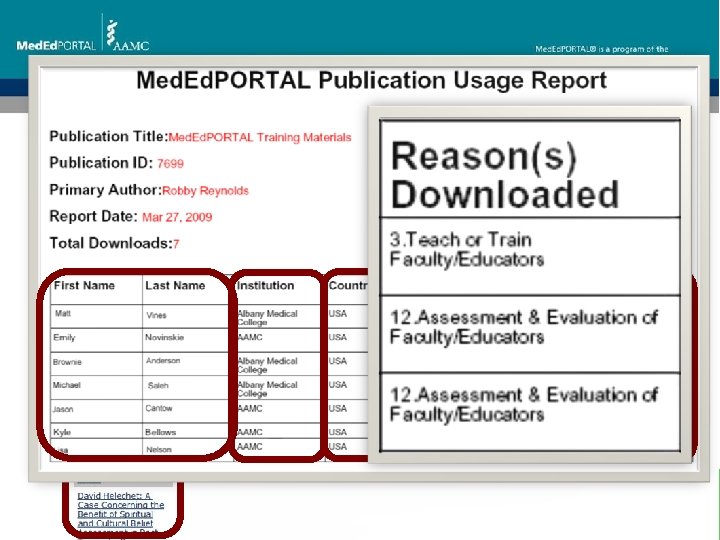This screenshot has height=540, width=720.
Task: Select 'AAMC' in the Nelson row
Action: coord(250,447)
